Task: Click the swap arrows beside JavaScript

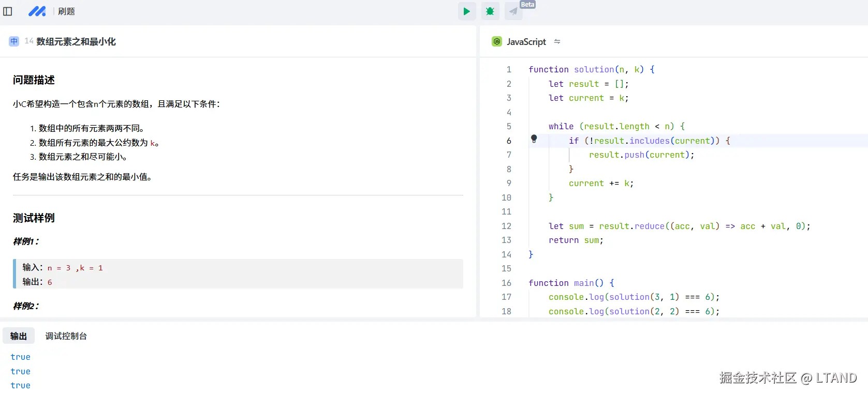Action: coord(557,41)
